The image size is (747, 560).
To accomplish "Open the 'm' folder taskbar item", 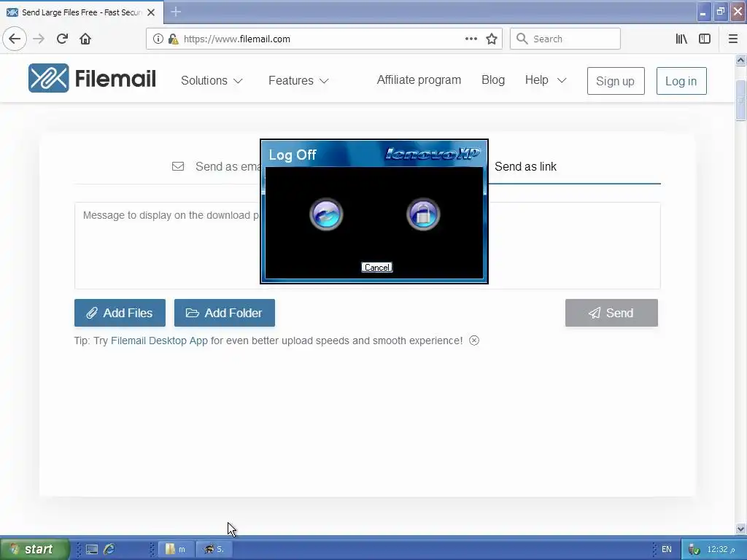I will pos(175,550).
